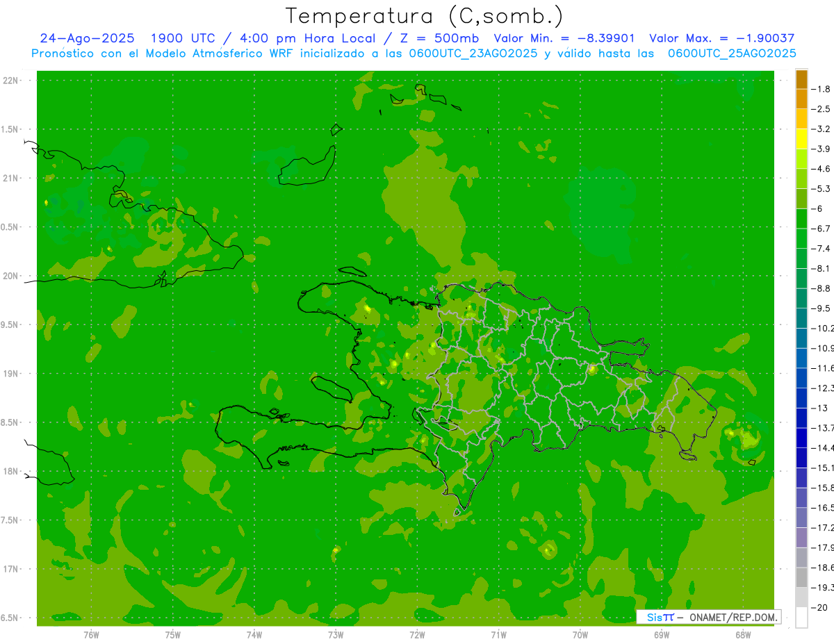Click the '73W' longitude label
Screen dimensions: 834x644
[x=336, y=634]
